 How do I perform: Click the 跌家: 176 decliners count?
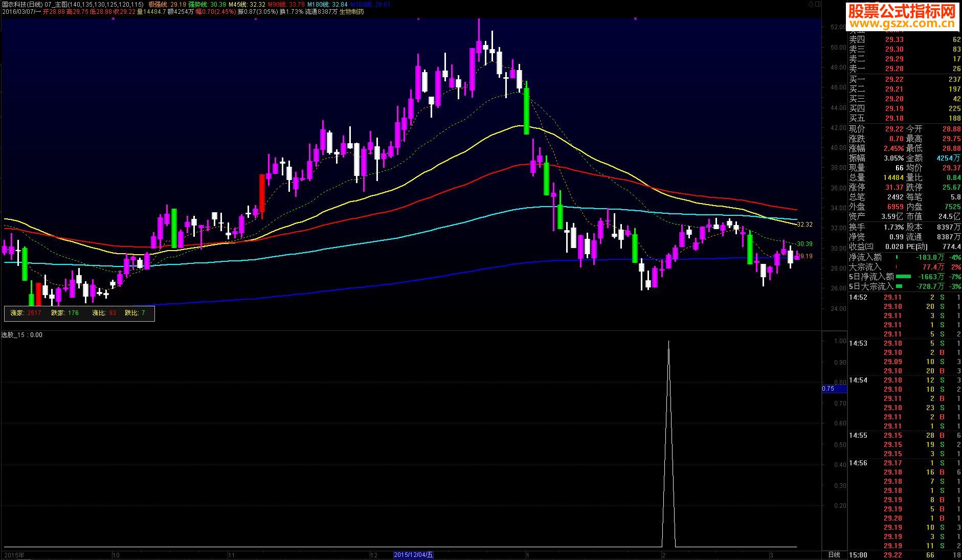tap(65, 313)
